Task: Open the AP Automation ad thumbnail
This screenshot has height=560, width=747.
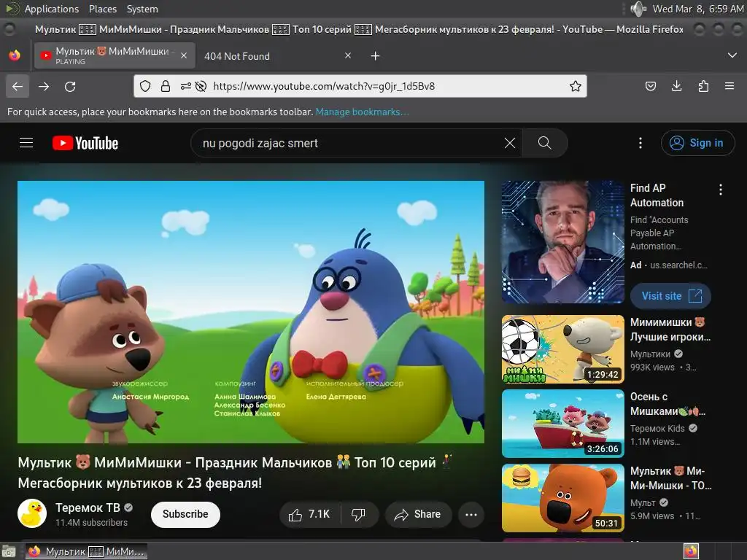Action: [562, 242]
